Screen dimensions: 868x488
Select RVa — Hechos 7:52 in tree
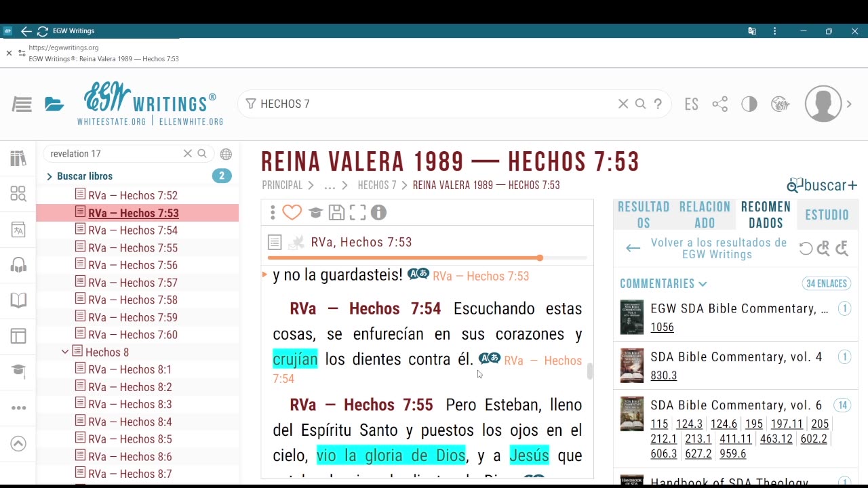133,195
